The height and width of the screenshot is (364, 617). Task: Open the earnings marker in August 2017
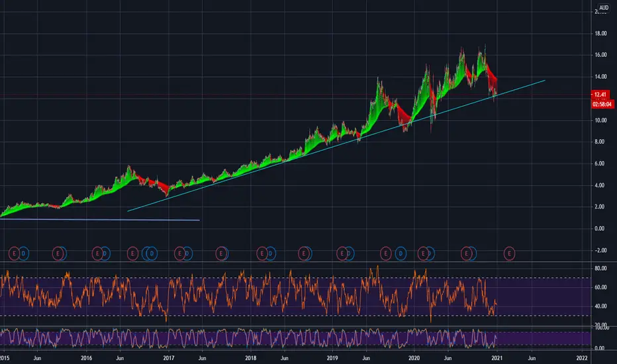(x=221, y=254)
